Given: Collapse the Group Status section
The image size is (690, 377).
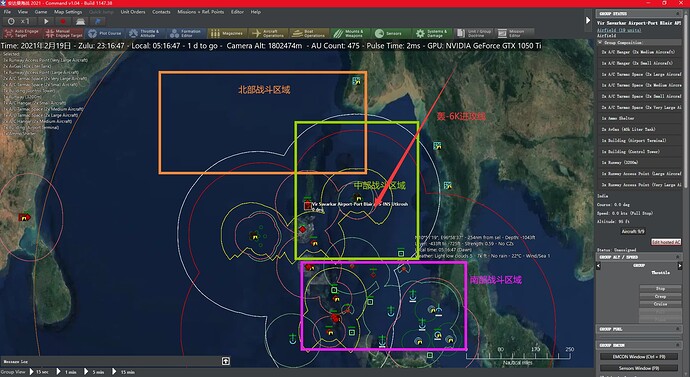Looking at the screenshot, I should tap(678, 14).
